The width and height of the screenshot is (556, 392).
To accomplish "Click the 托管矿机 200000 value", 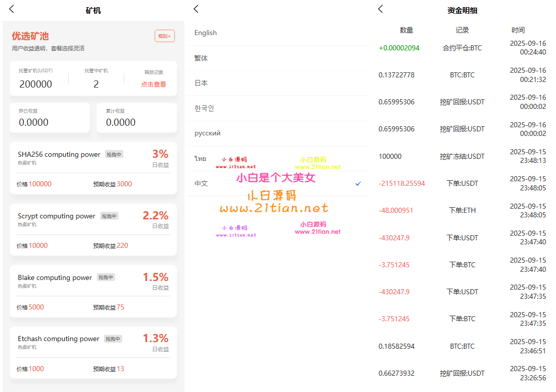I will [36, 85].
